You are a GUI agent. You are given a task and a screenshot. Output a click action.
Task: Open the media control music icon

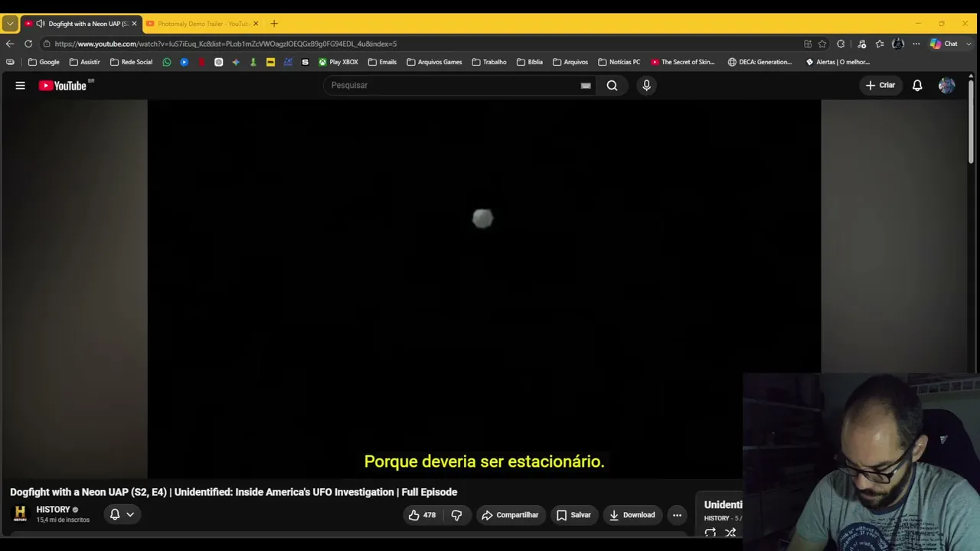pyautogui.click(x=861, y=44)
